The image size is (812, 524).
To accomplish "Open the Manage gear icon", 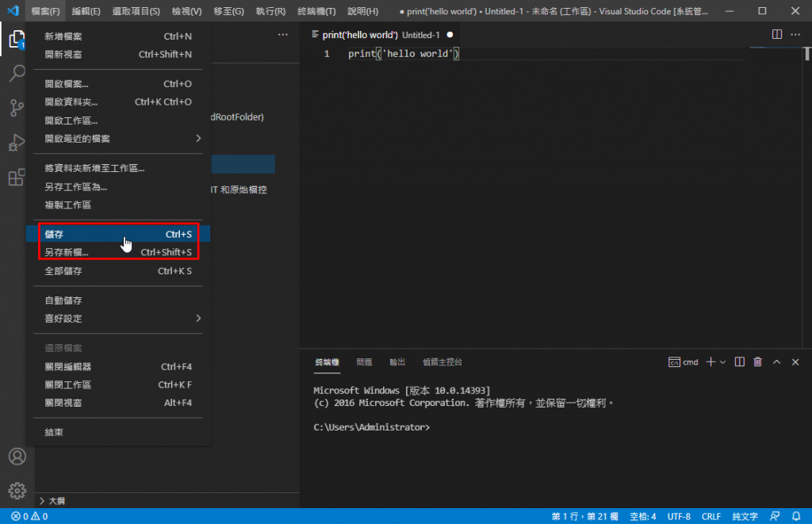I will (x=17, y=491).
